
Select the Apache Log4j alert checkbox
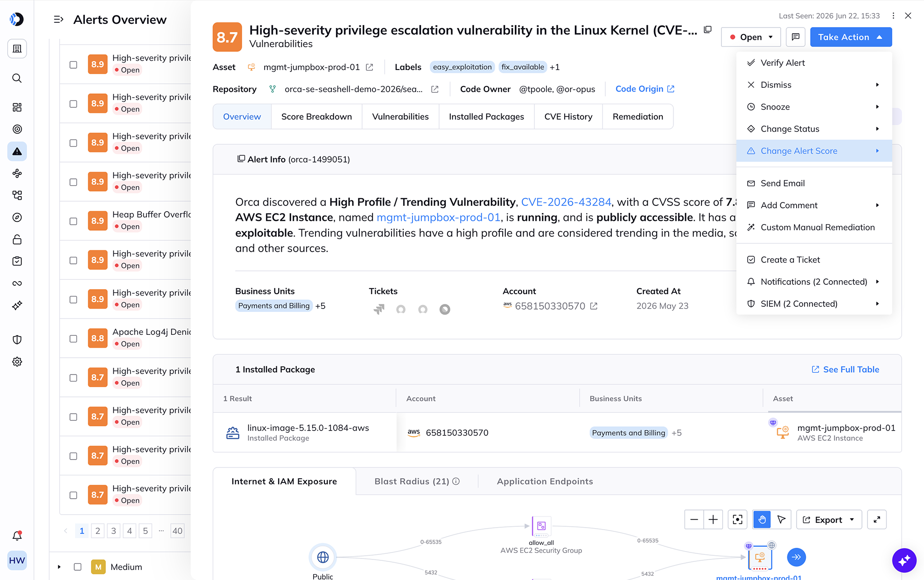coord(73,339)
